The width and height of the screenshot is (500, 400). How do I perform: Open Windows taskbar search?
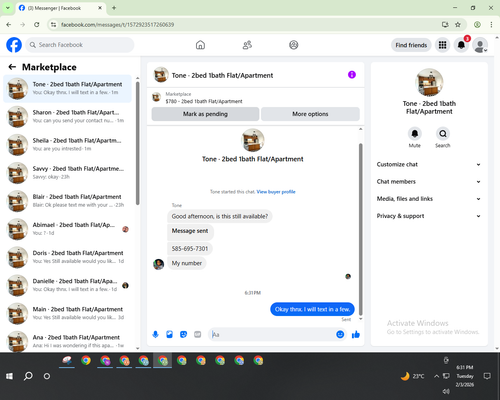tap(28, 376)
